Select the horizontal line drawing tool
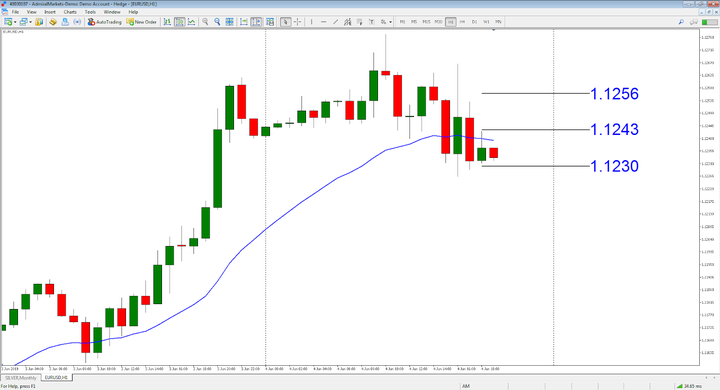The height and width of the screenshot is (390, 720). tap(323, 22)
